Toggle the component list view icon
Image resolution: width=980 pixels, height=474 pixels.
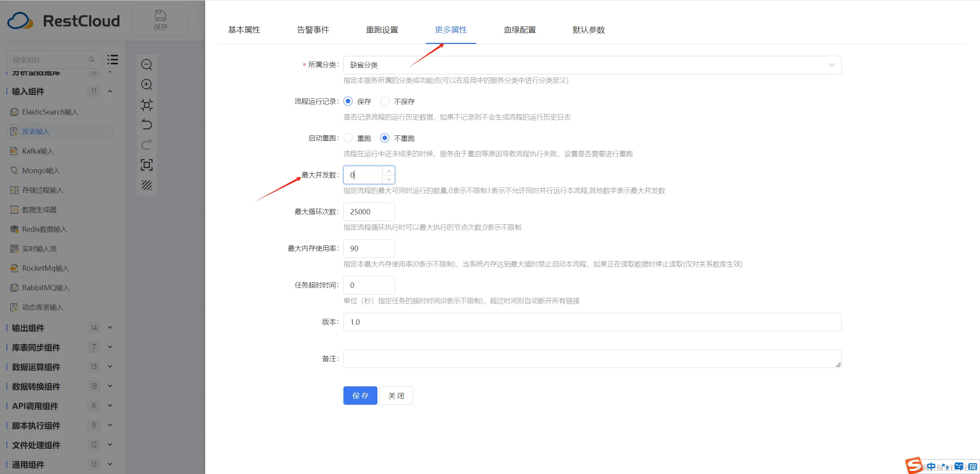point(113,59)
